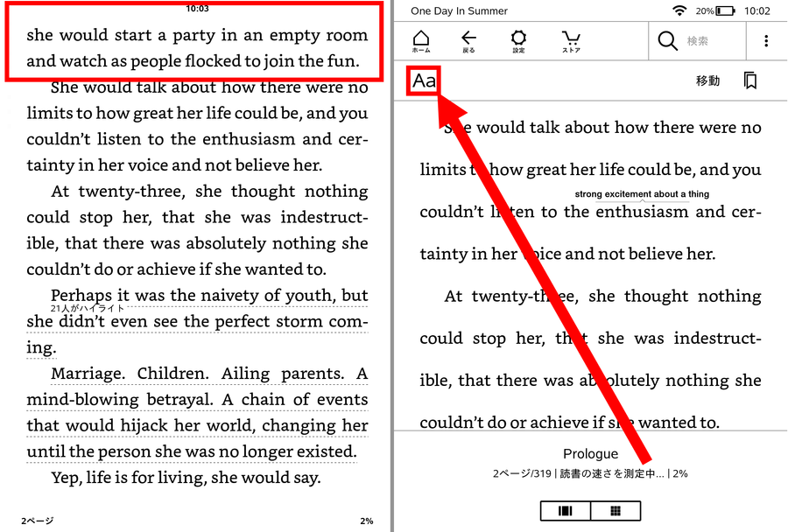Select the page flip single view button
The height and width of the screenshot is (532, 788).
(x=566, y=511)
